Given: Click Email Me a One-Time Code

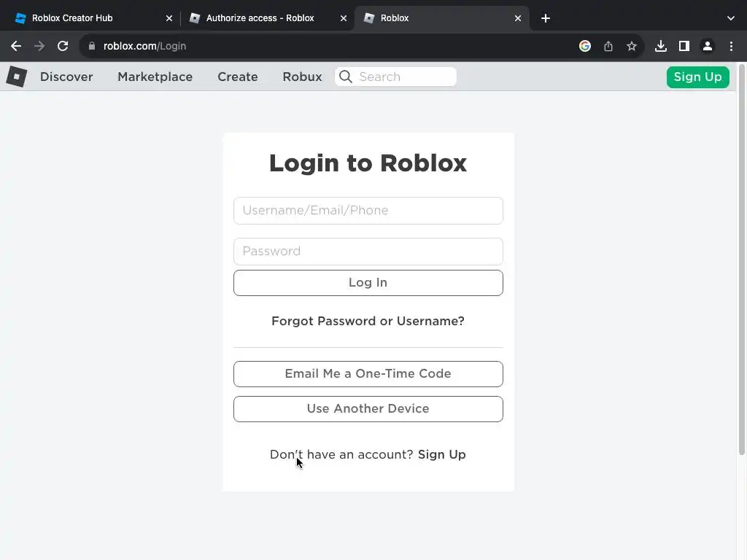Looking at the screenshot, I should (x=368, y=374).
